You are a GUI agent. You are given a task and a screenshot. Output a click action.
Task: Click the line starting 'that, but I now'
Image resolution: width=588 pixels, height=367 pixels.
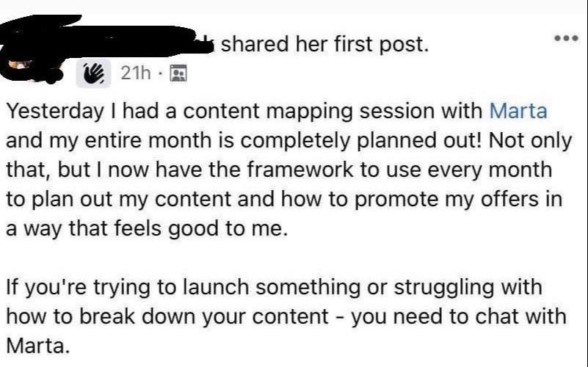[x=279, y=170]
